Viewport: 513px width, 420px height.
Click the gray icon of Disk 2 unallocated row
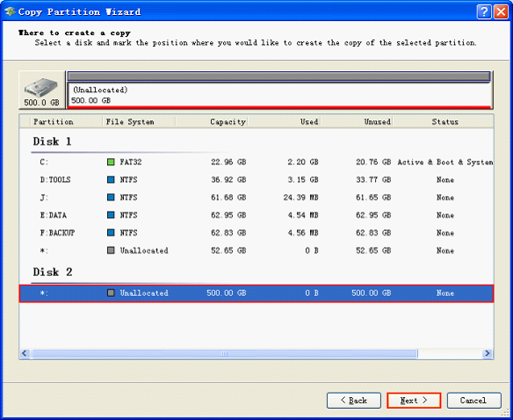click(x=111, y=293)
